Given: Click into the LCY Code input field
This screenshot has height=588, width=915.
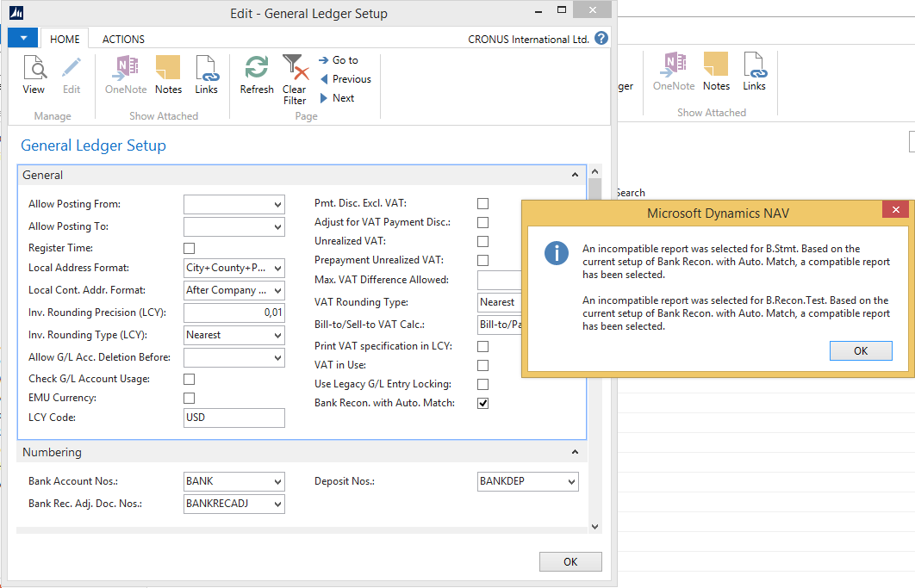Looking at the screenshot, I should 233,418.
